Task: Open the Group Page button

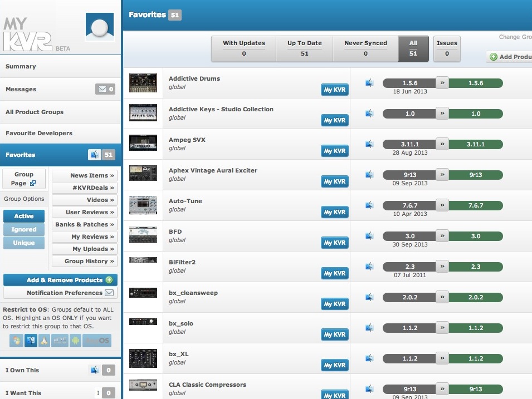Action: pyautogui.click(x=24, y=179)
